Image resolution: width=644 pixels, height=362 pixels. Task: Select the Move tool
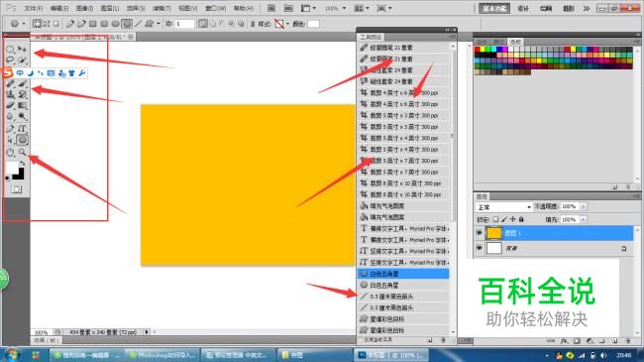click(22, 50)
